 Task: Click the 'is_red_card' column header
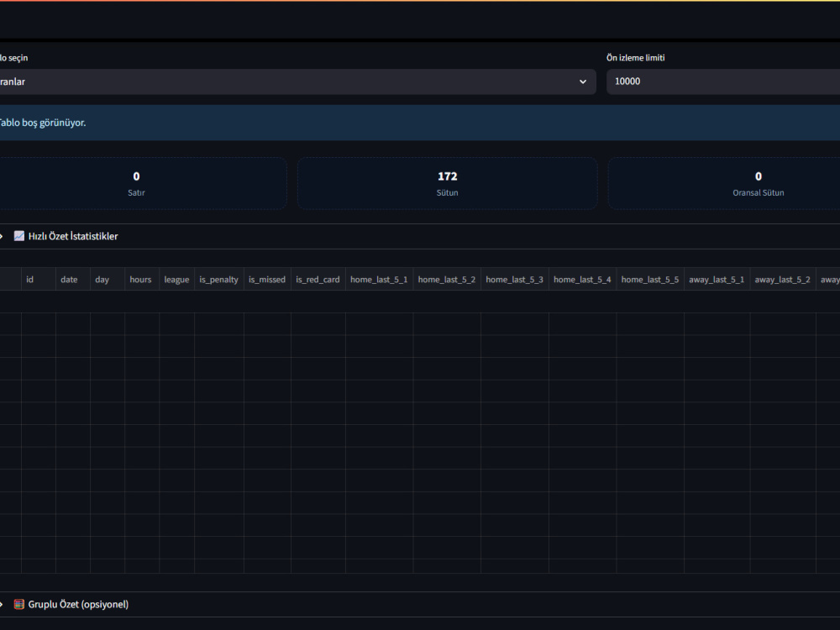318,279
